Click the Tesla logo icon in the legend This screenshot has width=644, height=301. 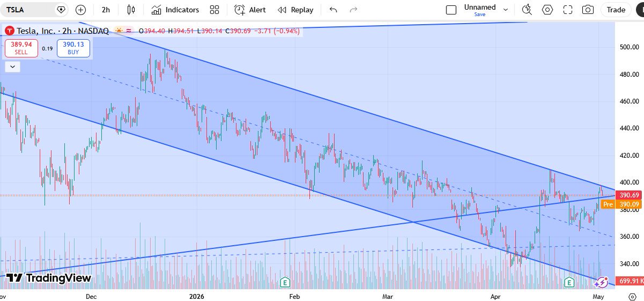(10, 31)
